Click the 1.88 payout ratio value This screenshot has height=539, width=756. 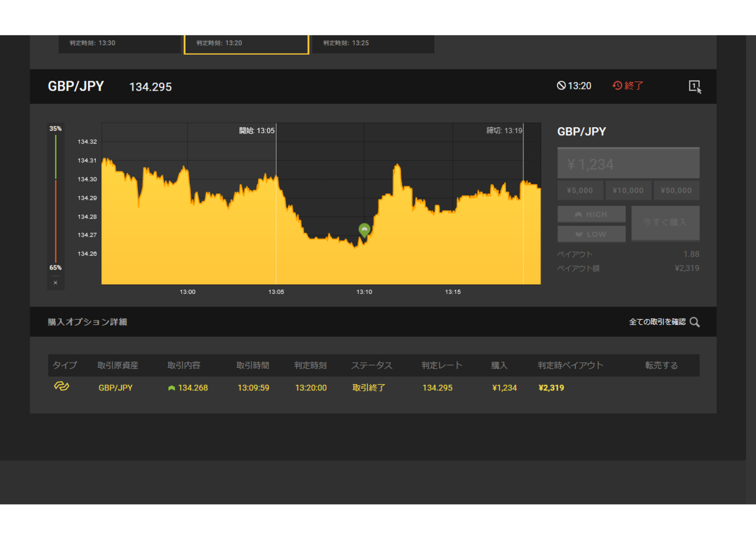[691, 254]
